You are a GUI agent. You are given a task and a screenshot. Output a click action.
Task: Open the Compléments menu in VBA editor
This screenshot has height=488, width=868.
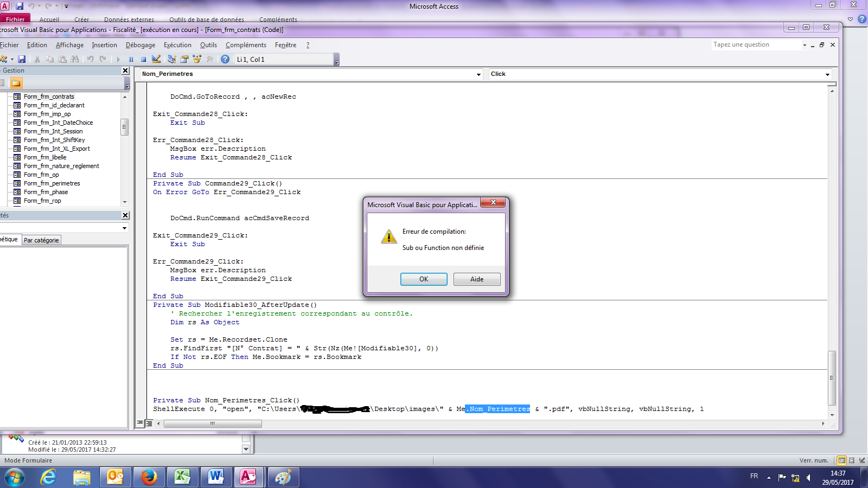coord(246,45)
